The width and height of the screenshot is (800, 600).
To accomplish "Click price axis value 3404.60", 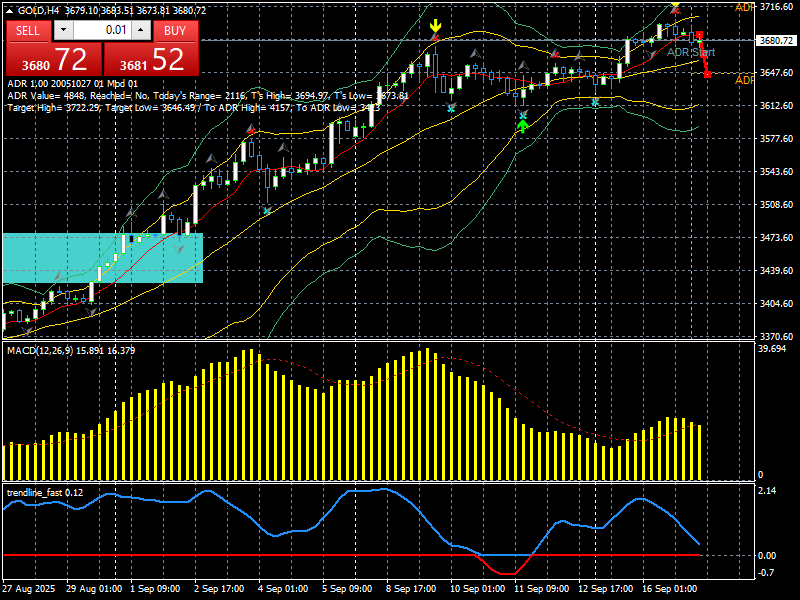I will [777, 304].
